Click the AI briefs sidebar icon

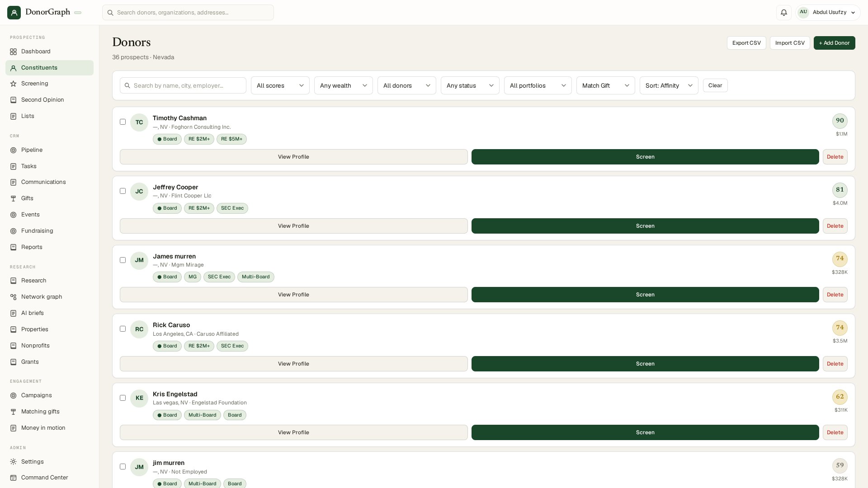(x=14, y=313)
